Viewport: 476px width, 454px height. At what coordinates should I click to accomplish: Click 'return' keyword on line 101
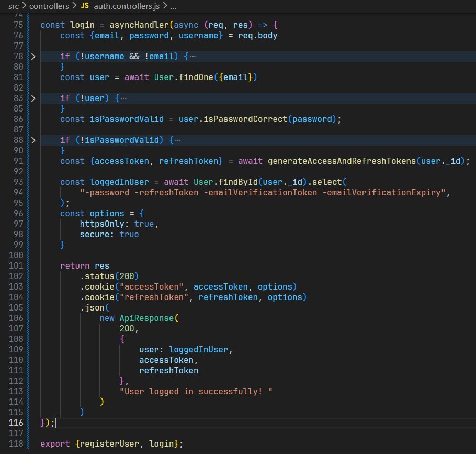click(x=75, y=266)
